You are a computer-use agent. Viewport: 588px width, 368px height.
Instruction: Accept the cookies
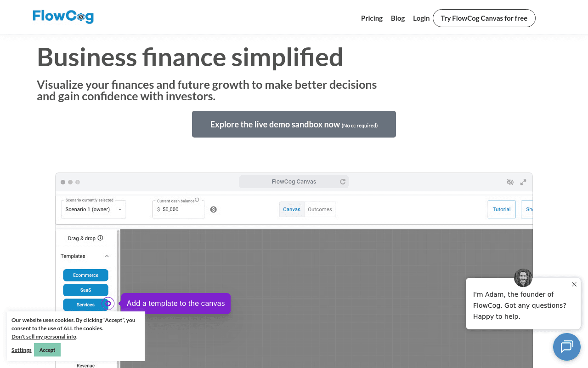click(47, 350)
